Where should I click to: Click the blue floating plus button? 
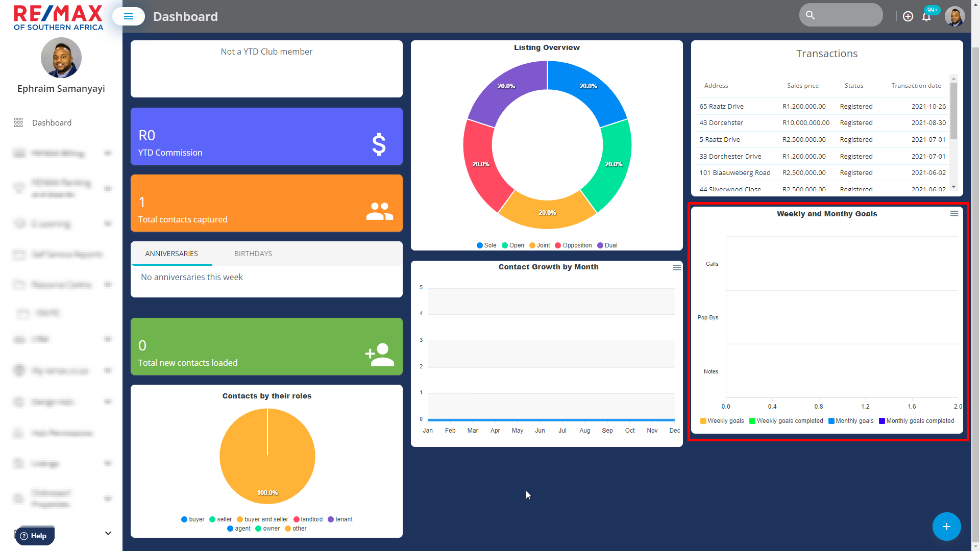coord(946,527)
